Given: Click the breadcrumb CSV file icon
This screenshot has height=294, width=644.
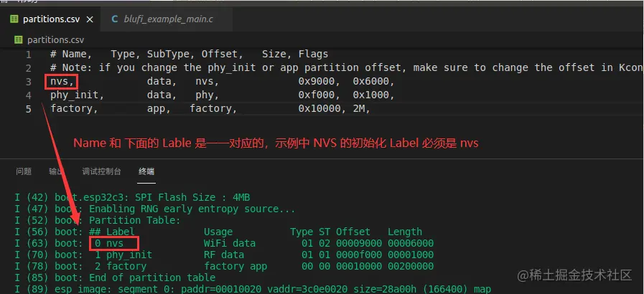Looking at the screenshot, I should coord(18,39).
